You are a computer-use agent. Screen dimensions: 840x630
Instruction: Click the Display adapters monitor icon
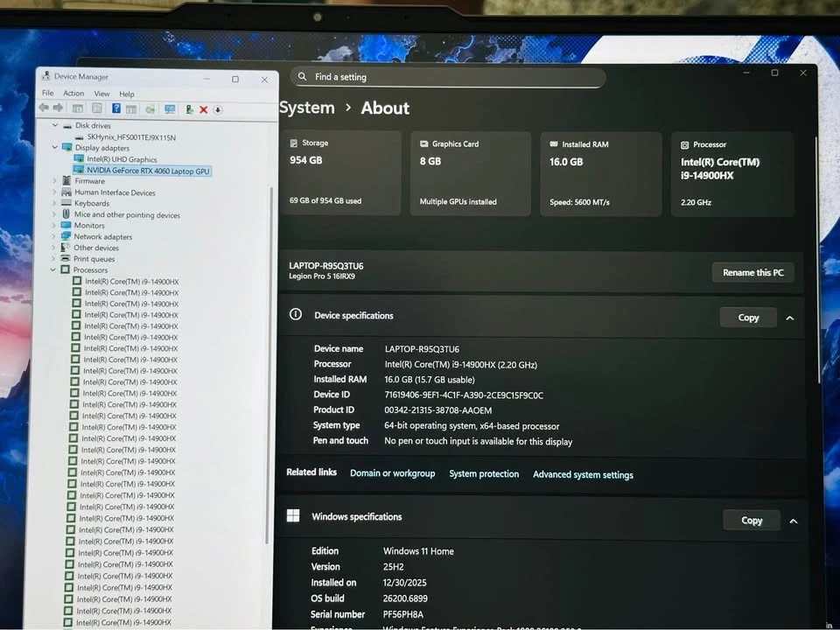click(x=67, y=147)
